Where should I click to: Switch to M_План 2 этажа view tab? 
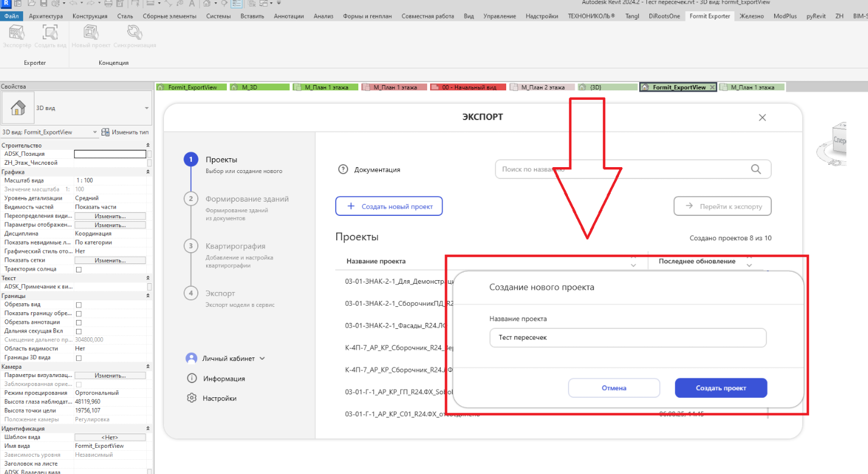tap(542, 87)
